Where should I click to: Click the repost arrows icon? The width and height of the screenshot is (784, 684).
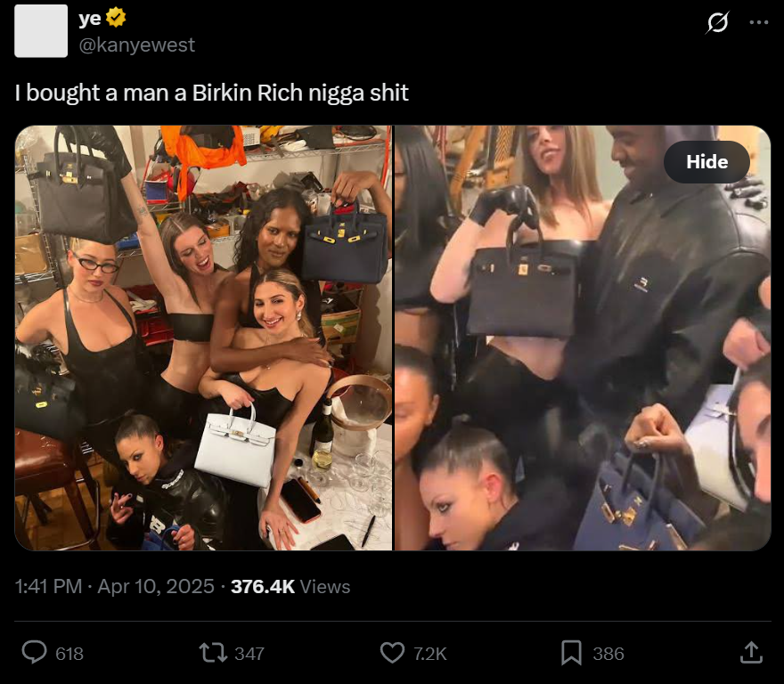click(213, 653)
